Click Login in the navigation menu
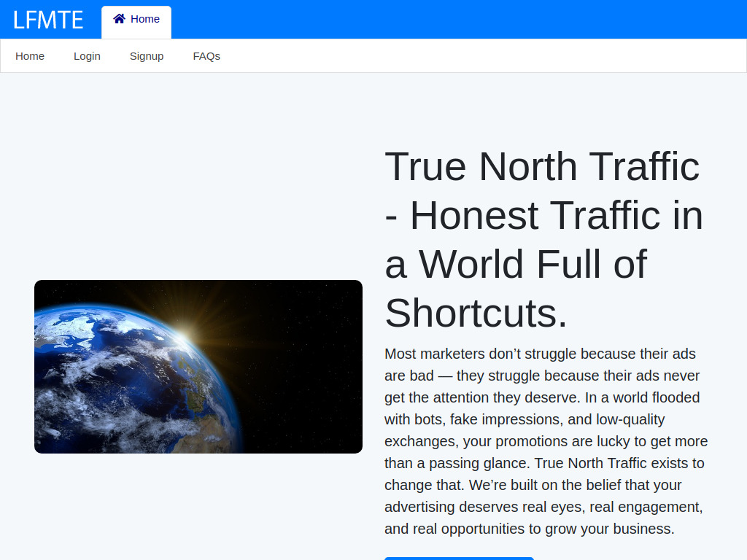This screenshot has height=560, width=747. coord(87,55)
